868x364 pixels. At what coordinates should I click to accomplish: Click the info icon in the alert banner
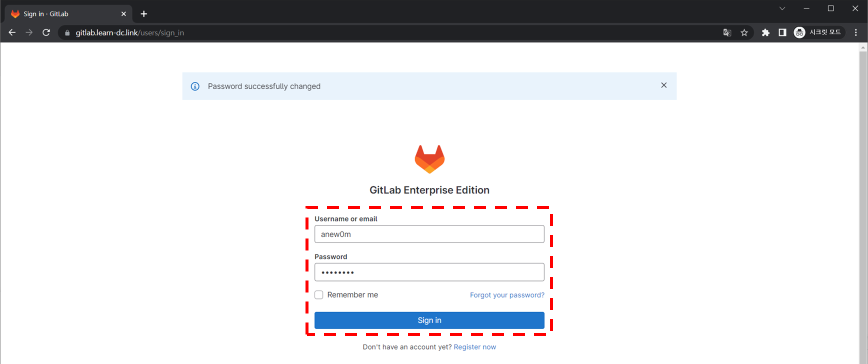[195, 86]
